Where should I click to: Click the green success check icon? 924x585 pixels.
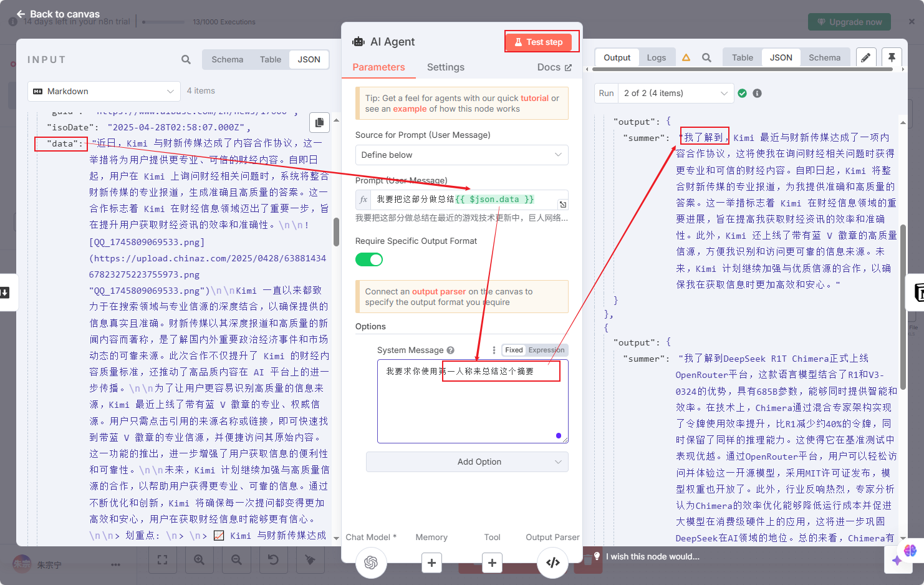[742, 93]
